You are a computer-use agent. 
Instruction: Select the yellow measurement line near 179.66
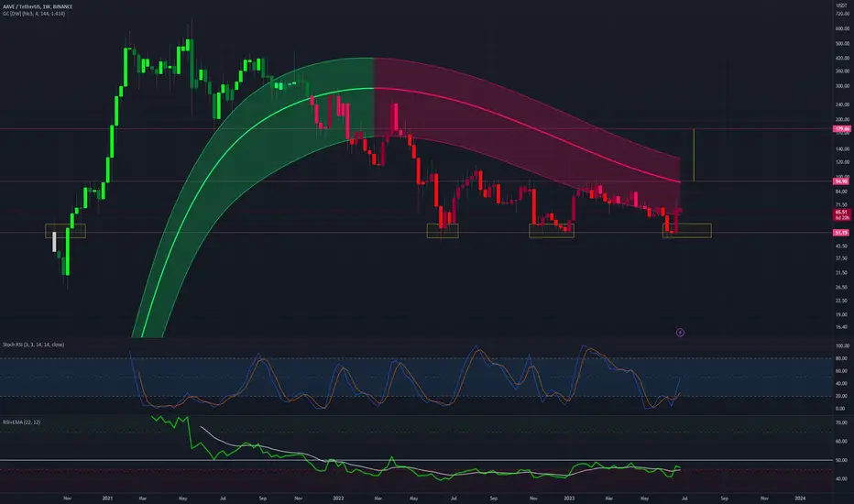tap(694, 155)
